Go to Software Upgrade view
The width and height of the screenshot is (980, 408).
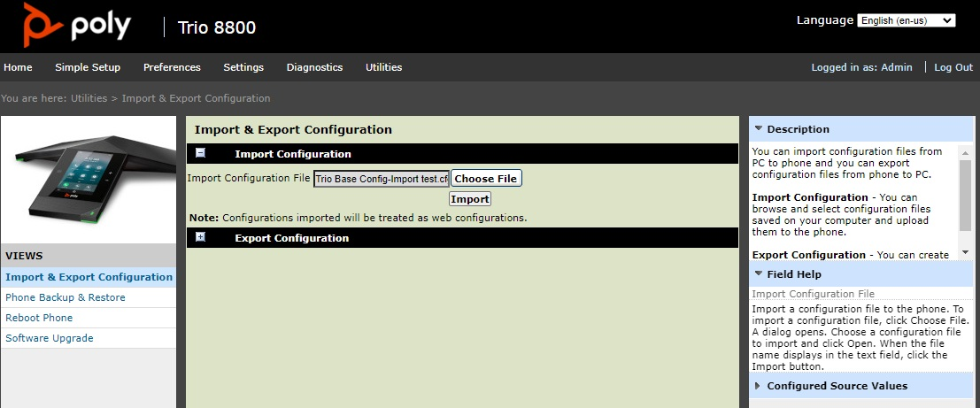pos(50,338)
